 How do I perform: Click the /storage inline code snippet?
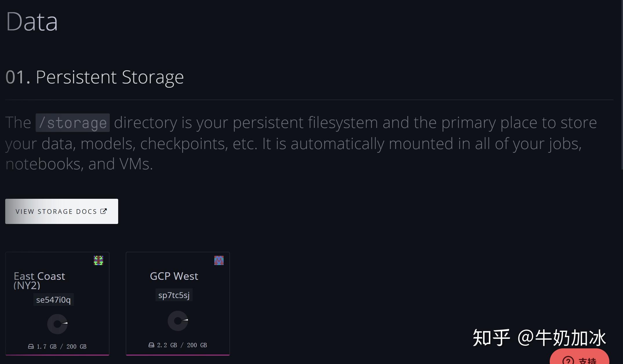(72, 122)
